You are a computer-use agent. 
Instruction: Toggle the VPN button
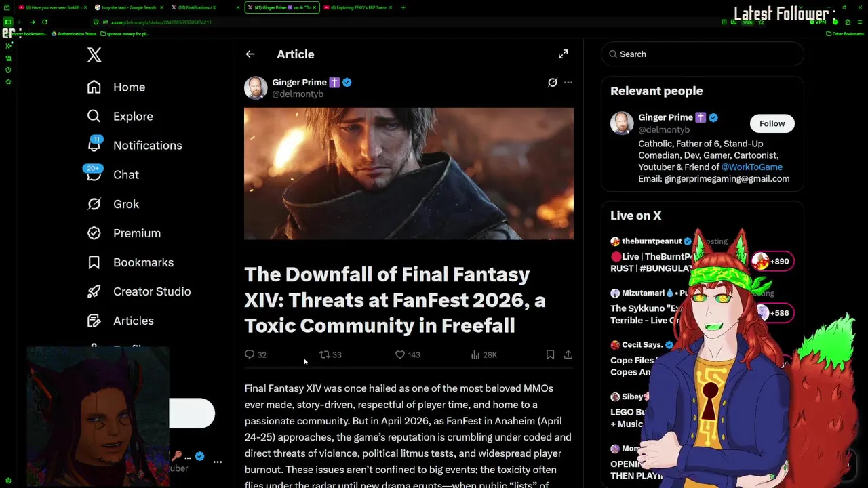click(818, 22)
